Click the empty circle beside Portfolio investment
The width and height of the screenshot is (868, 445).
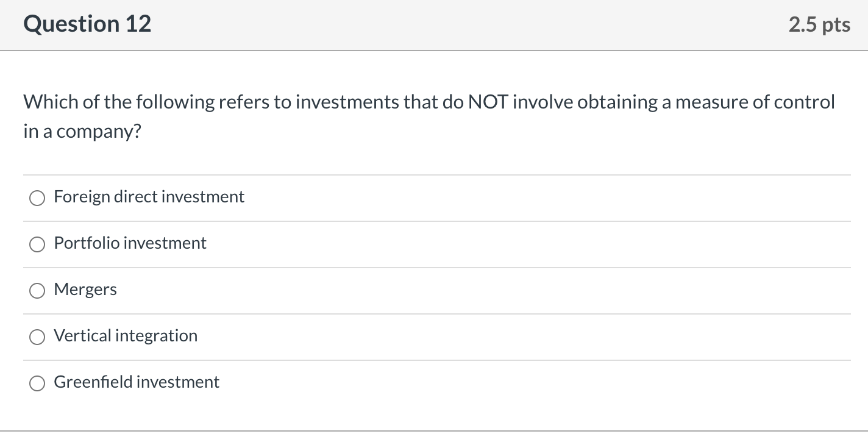coord(37,244)
